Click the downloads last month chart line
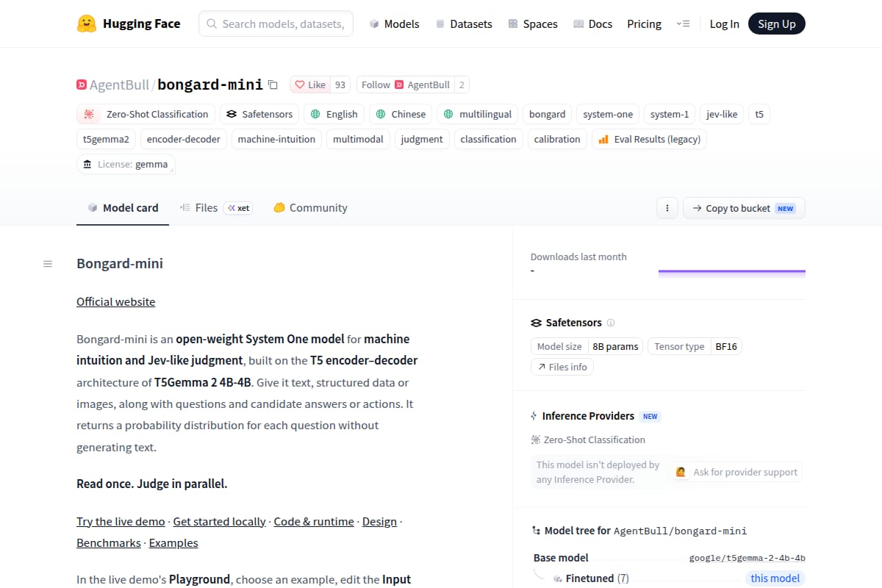 coord(732,271)
